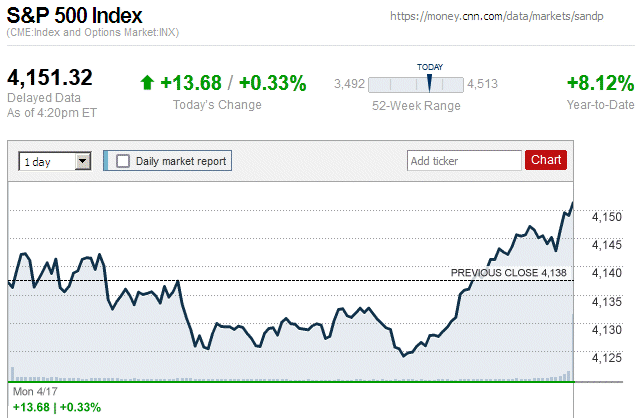This screenshot has height=420, width=640.
Task: Click the red Chart button
Action: (x=546, y=160)
